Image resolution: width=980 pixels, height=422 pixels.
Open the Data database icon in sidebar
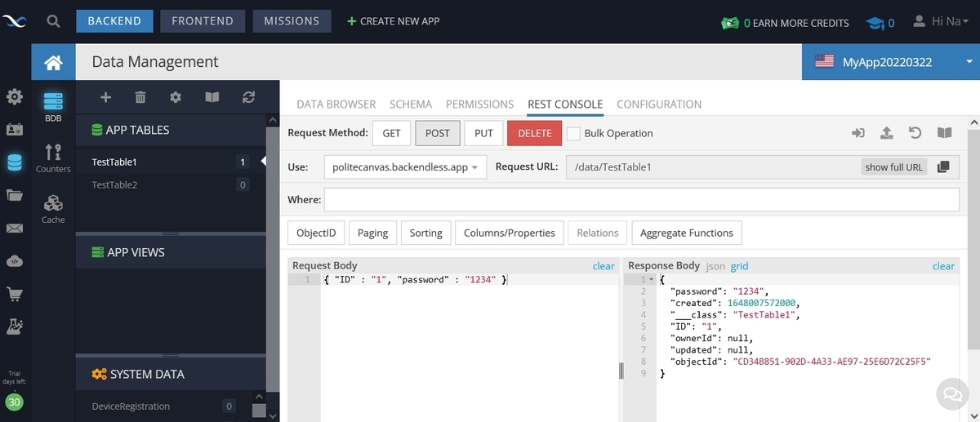tap(15, 162)
